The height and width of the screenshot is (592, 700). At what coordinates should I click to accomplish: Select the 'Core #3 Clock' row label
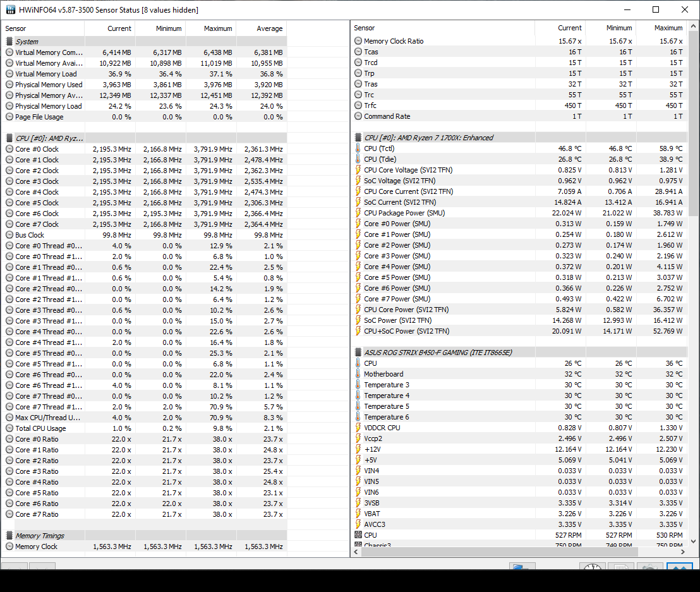37,181
